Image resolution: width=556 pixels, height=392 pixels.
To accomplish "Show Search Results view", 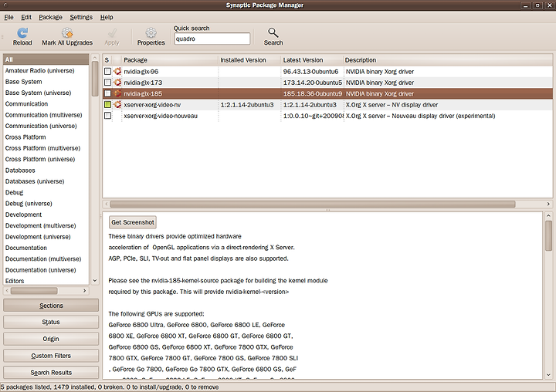I will point(51,373).
